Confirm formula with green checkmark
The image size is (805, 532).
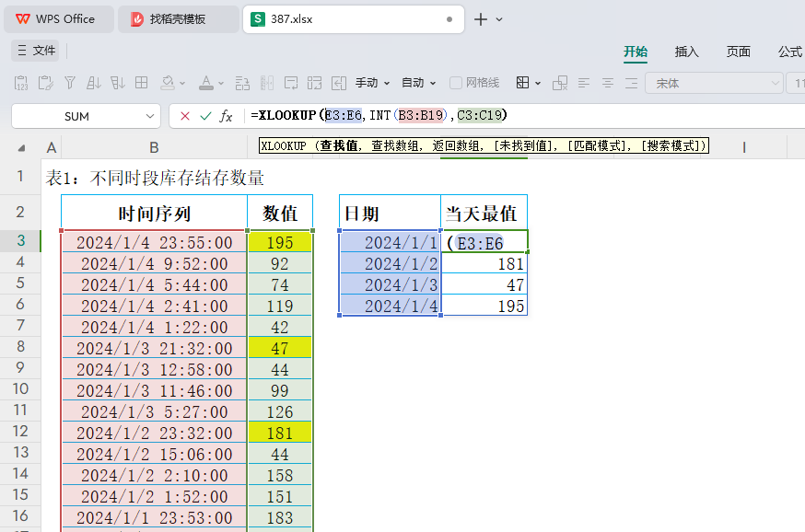[205, 117]
